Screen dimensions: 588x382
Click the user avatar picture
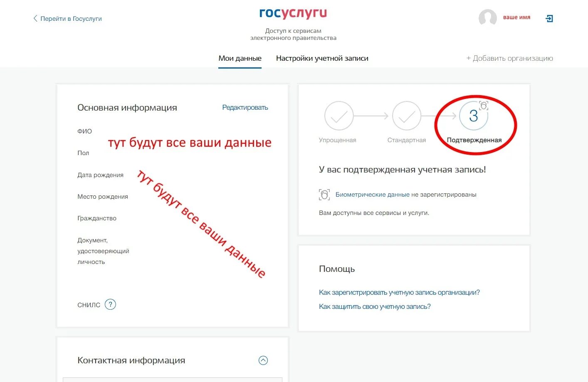[488, 18]
